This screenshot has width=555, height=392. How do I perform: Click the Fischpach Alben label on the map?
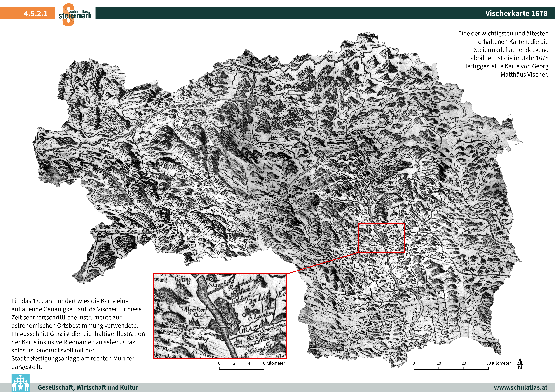coord(406,127)
